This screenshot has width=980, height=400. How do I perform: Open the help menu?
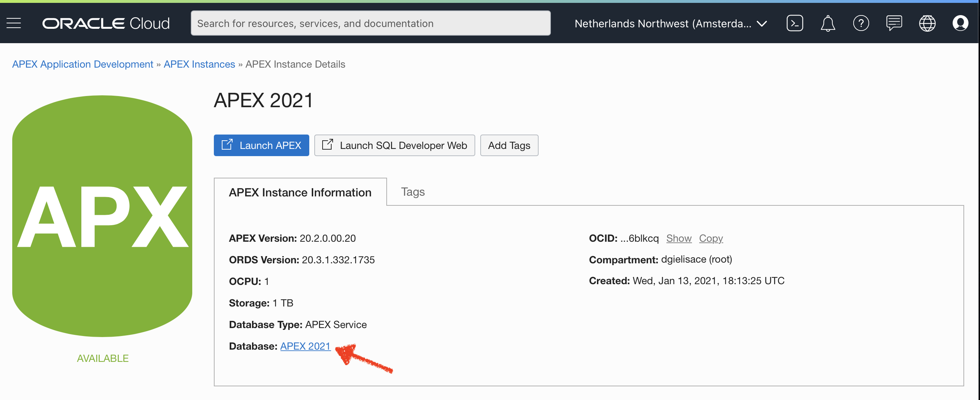860,23
